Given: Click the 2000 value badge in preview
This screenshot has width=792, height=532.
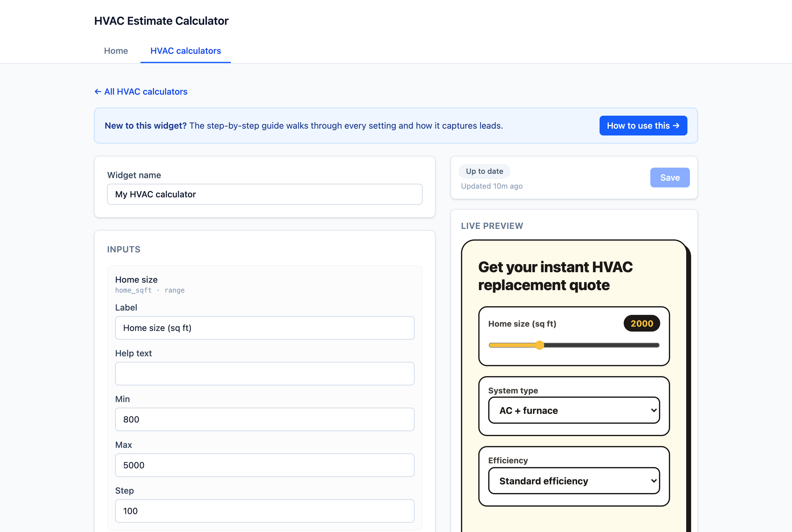Looking at the screenshot, I should [x=642, y=323].
